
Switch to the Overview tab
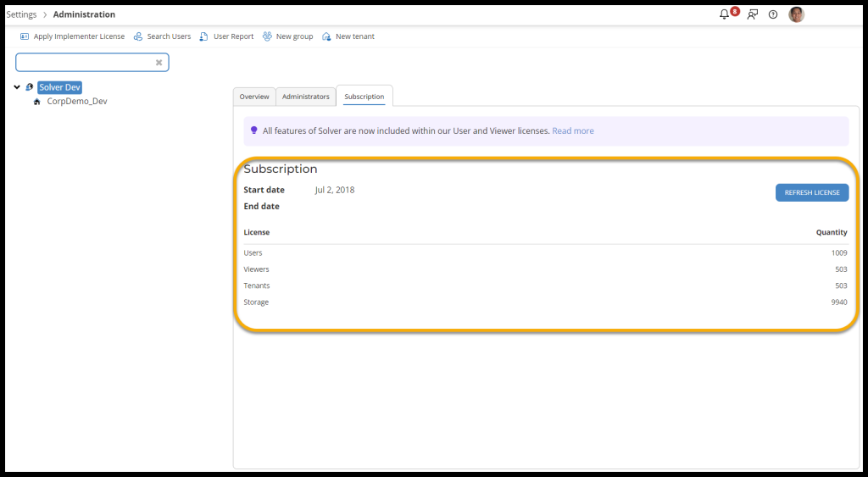click(x=254, y=97)
